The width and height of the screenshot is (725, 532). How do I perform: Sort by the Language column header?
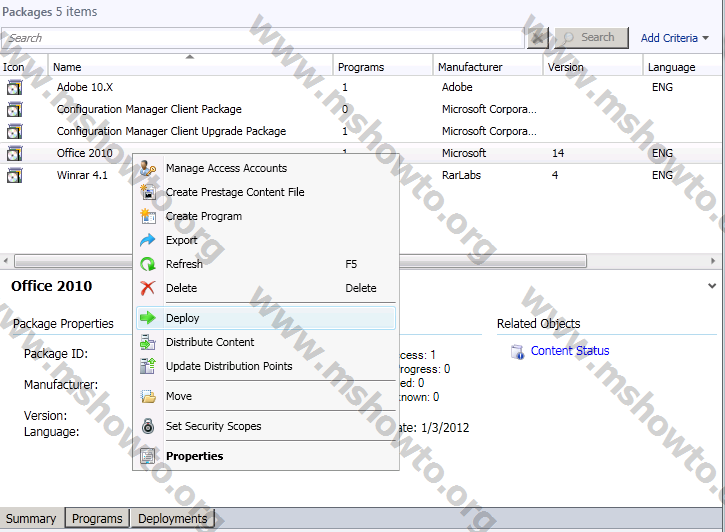pyautogui.click(x=684, y=67)
